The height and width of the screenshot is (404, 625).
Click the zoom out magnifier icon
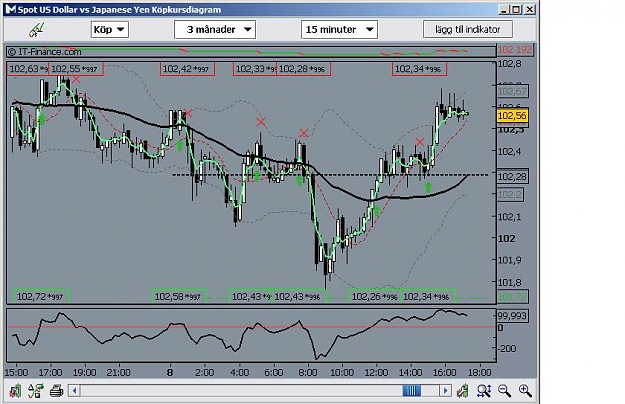tap(504, 391)
